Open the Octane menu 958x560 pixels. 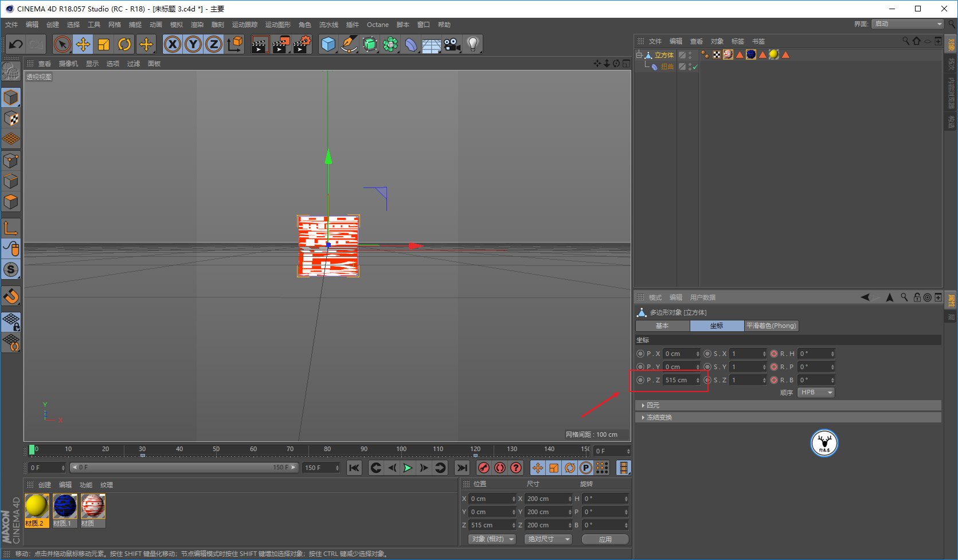[x=378, y=25]
